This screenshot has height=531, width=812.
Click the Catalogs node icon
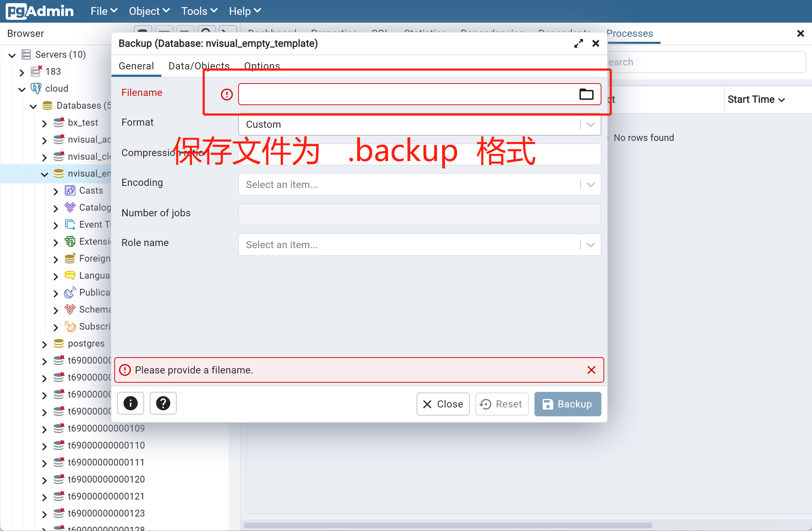(70, 207)
